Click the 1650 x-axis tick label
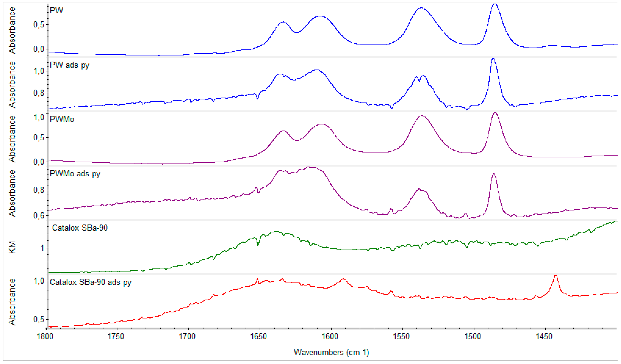 [259, 336]
